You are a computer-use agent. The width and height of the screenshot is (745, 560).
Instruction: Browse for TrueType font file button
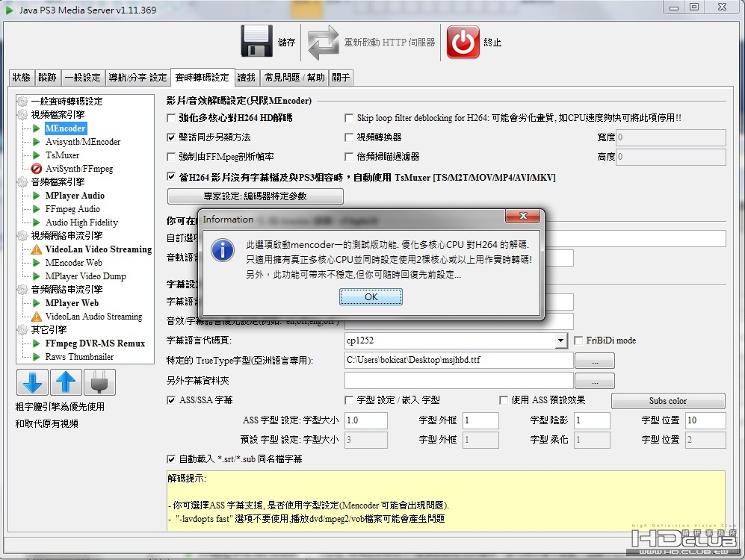tap(595, 361)
